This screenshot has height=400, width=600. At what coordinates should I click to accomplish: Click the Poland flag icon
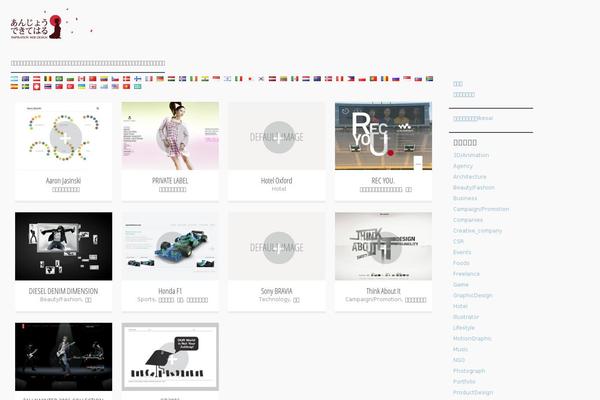click(362, 79)
